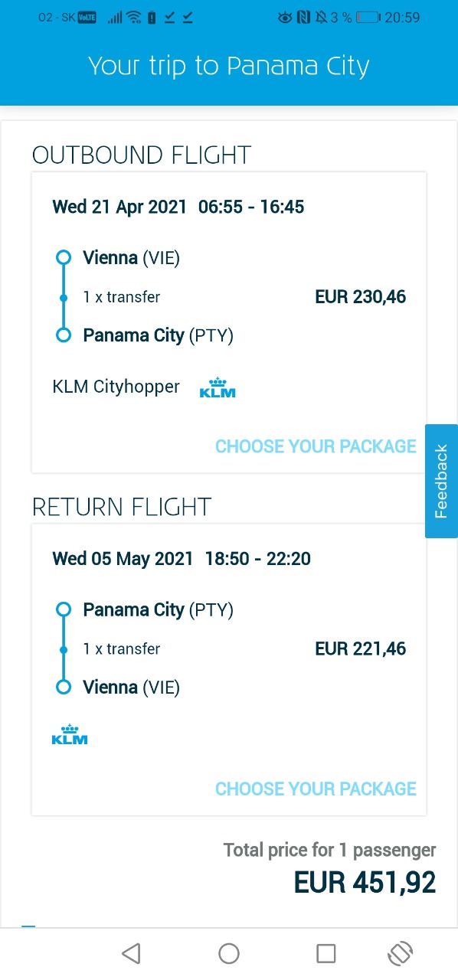Open recent apps with square button
Viewport: 458px width, 980px height.
[326, 953]
